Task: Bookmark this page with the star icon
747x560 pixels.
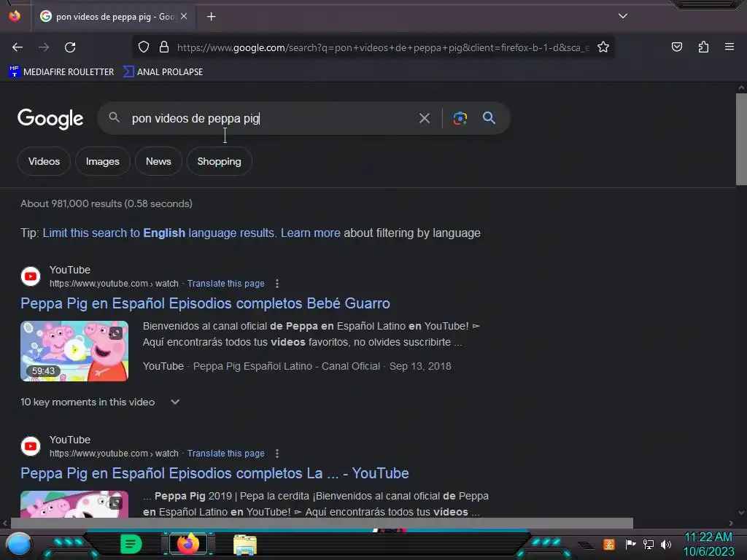Action: (603, 47)
